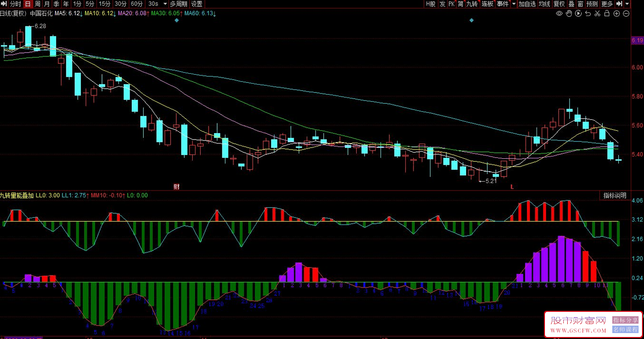The image size is (644, 339).
Task: Click the 日线(复权) chart label
Action: 13,13
